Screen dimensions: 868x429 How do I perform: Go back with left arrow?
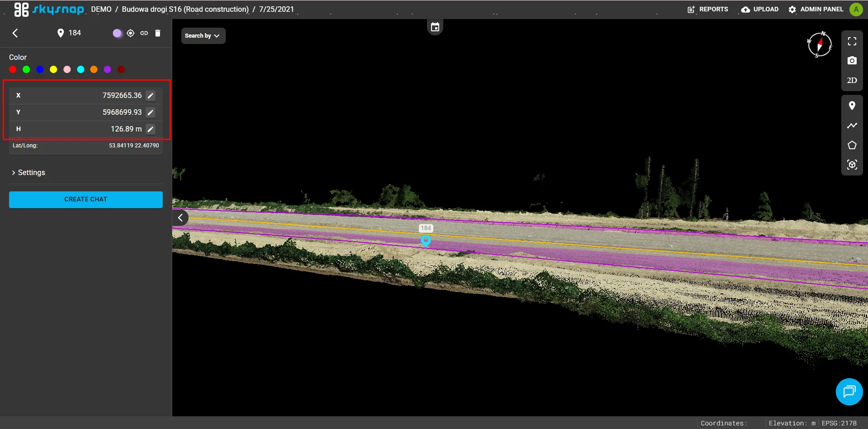click(x=15, y=33)
